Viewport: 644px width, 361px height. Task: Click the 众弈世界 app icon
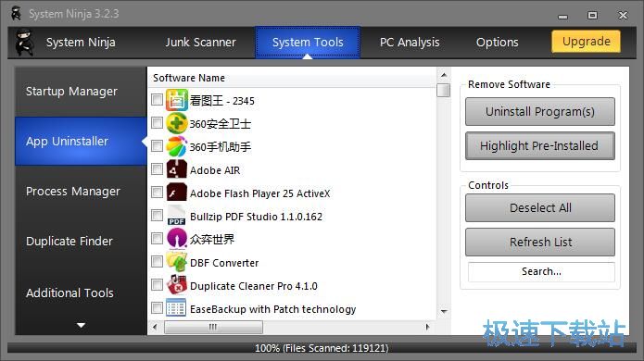pos(177,239)
